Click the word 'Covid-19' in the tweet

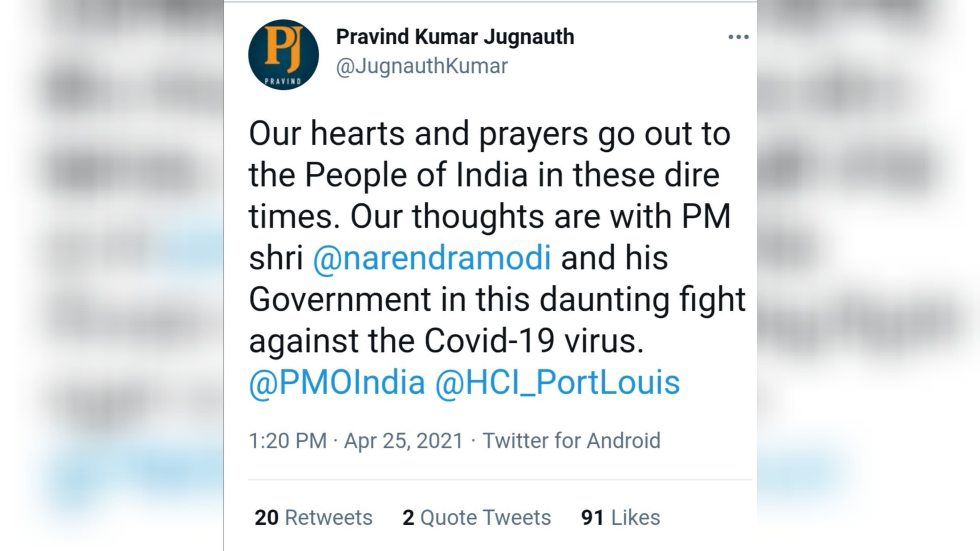[x=489, y=341]
